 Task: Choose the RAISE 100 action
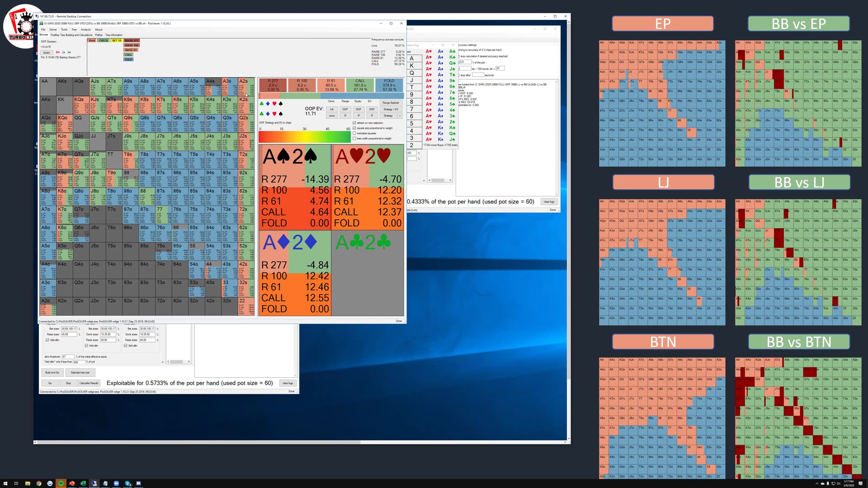pos(132,45)
